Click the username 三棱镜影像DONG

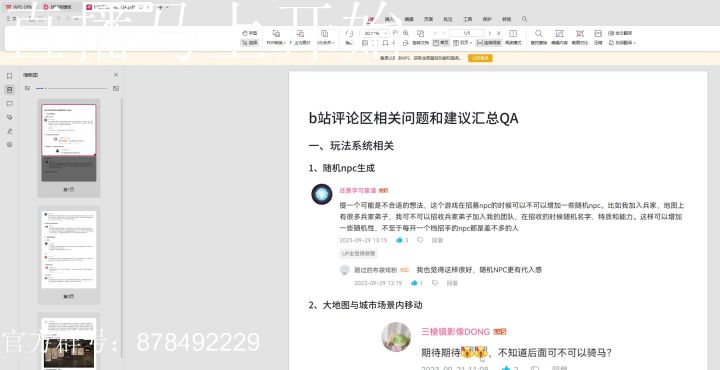pyautogui.click(x=456, y=332)
